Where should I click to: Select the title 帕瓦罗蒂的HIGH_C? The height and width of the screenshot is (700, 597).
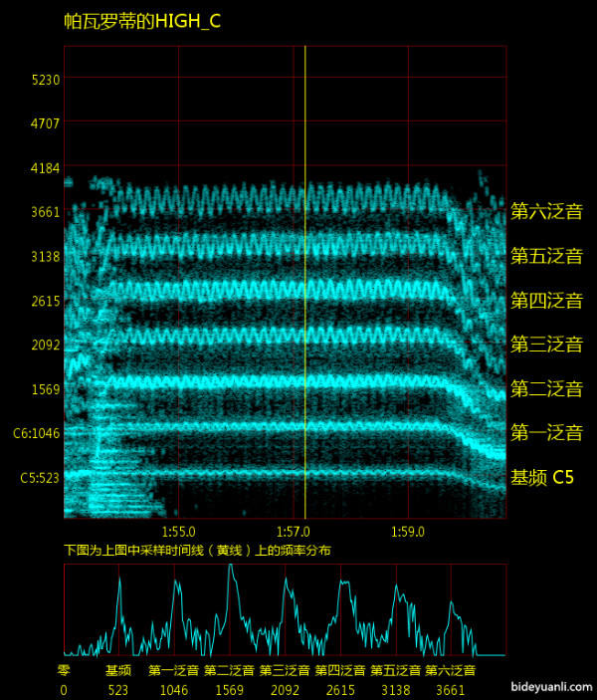[142, 21]
